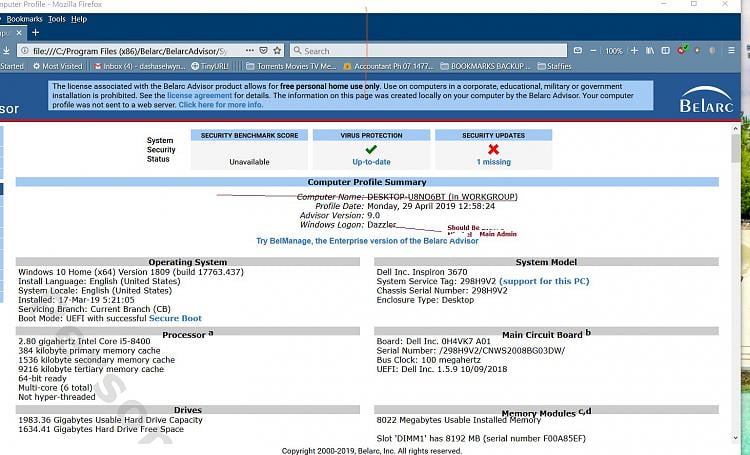Click the page scrollbar up arrow
This screenshot has height=455, width=750.
tap(736, 129)
